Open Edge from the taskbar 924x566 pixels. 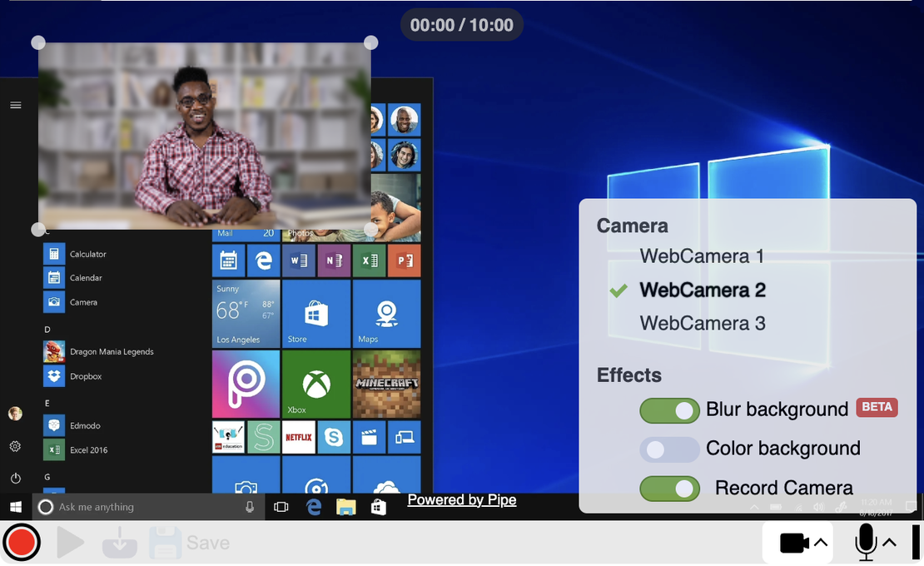pyautogui.click(x=314, y=507)
